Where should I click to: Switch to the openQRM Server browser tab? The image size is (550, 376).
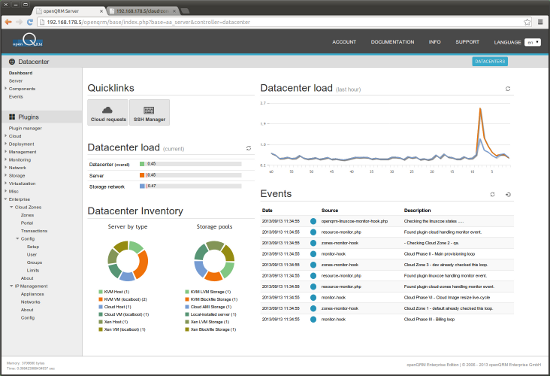68,11
